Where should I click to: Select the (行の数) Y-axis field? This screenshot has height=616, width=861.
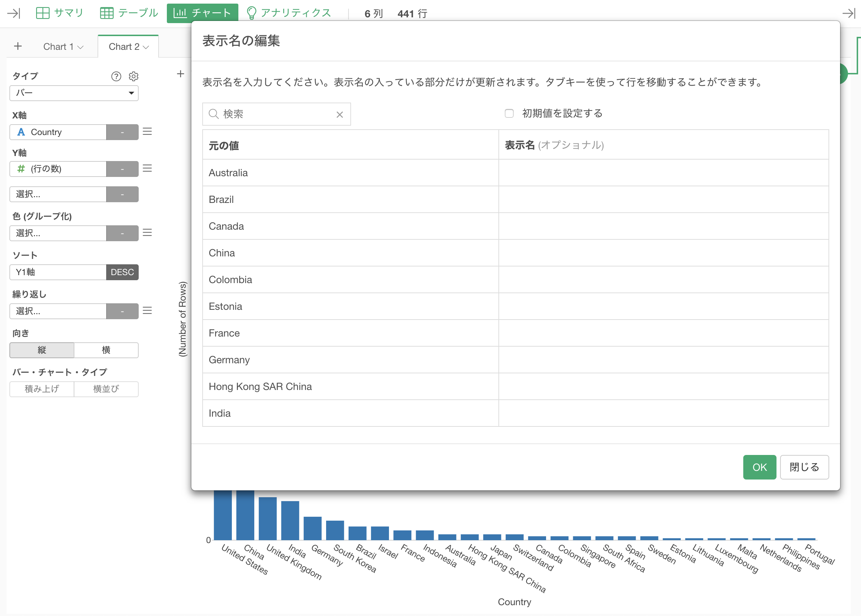[58, 169]
